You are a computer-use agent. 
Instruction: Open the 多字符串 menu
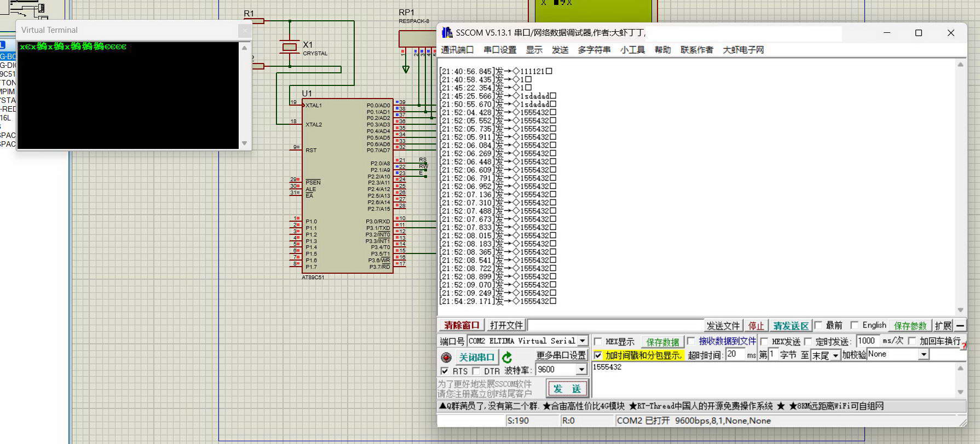(x=594, y=50)
